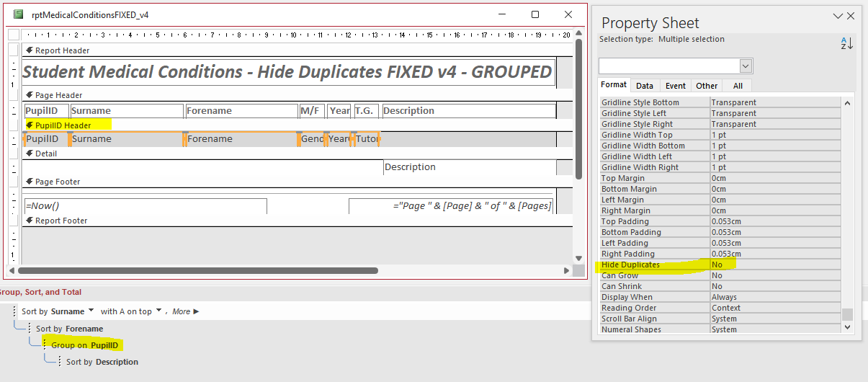The image size is (868, 382).
Task: Click the Can Shrink property value
Action: (775, 287)
